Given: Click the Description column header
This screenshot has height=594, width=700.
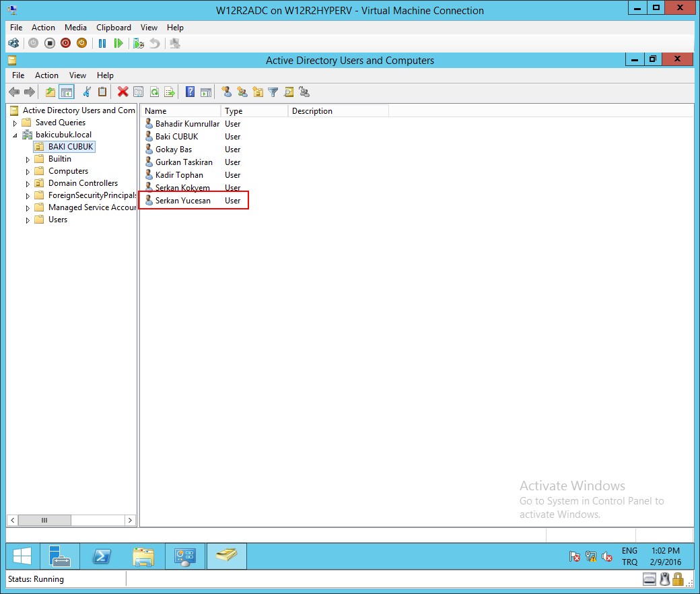Looking at the screenshot, I should point(339,110).
